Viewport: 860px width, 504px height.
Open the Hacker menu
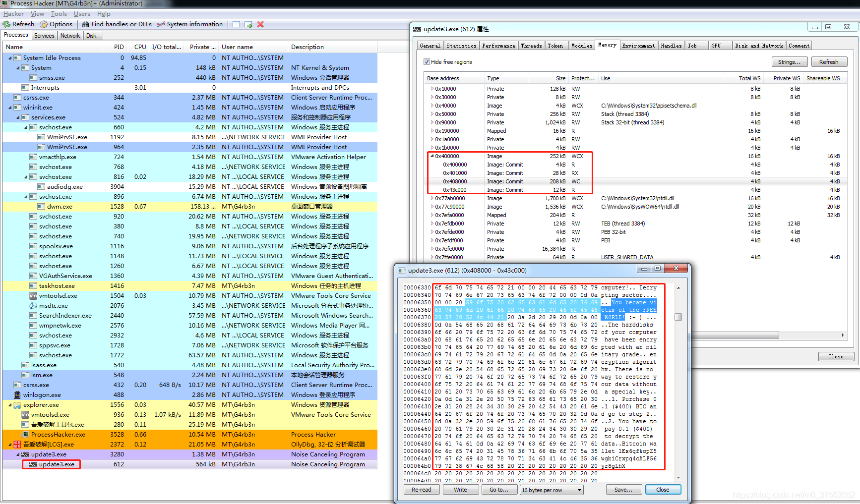coord(13,14)
